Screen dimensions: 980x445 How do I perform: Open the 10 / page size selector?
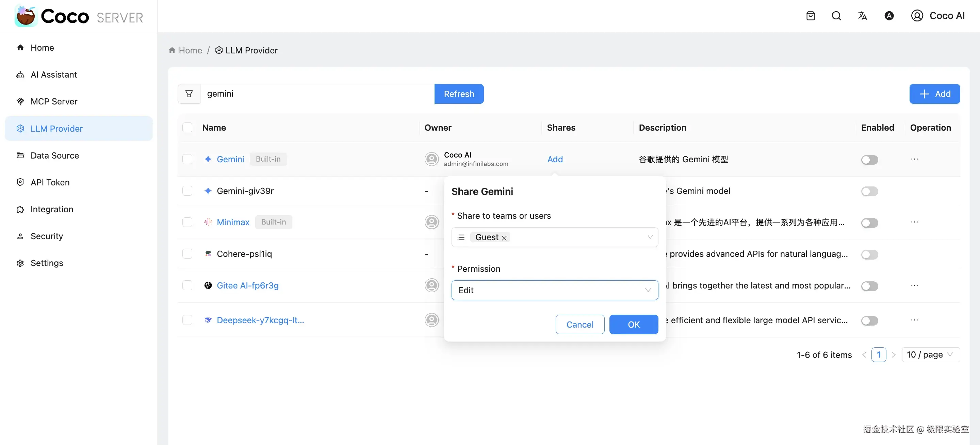coord(930,355)
